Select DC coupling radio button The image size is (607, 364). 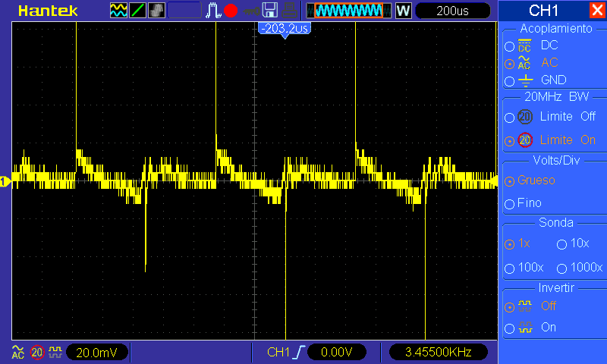point(509,46)
